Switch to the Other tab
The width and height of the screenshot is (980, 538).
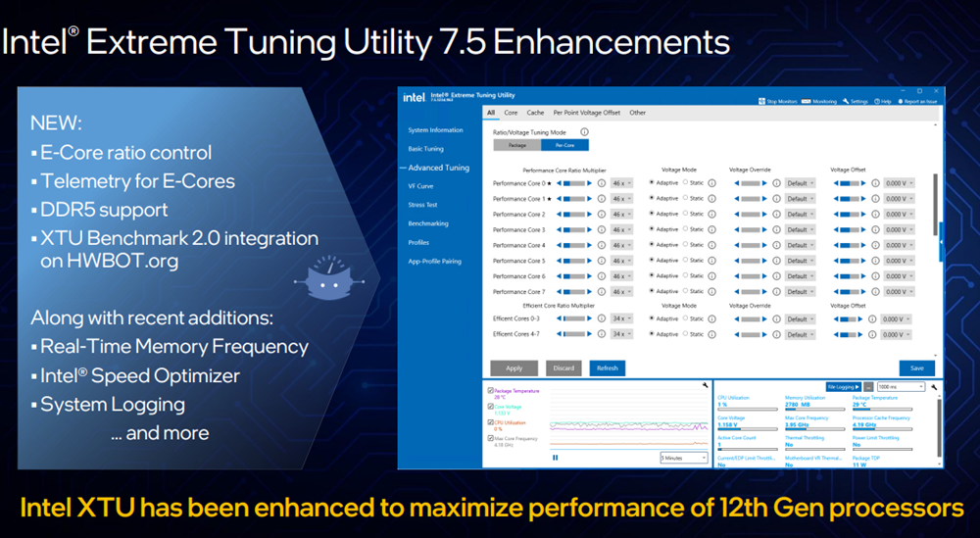(638, 113)
